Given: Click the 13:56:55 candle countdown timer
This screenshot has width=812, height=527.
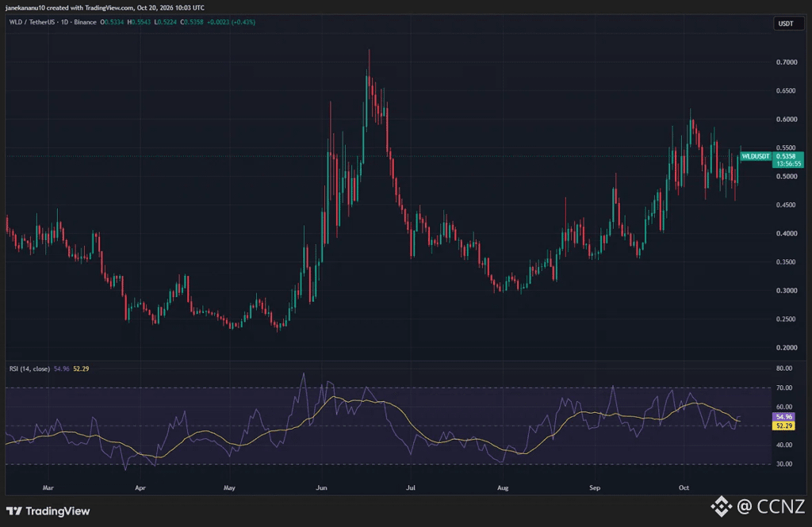Looking at the screenshot, I should [787, 163].
